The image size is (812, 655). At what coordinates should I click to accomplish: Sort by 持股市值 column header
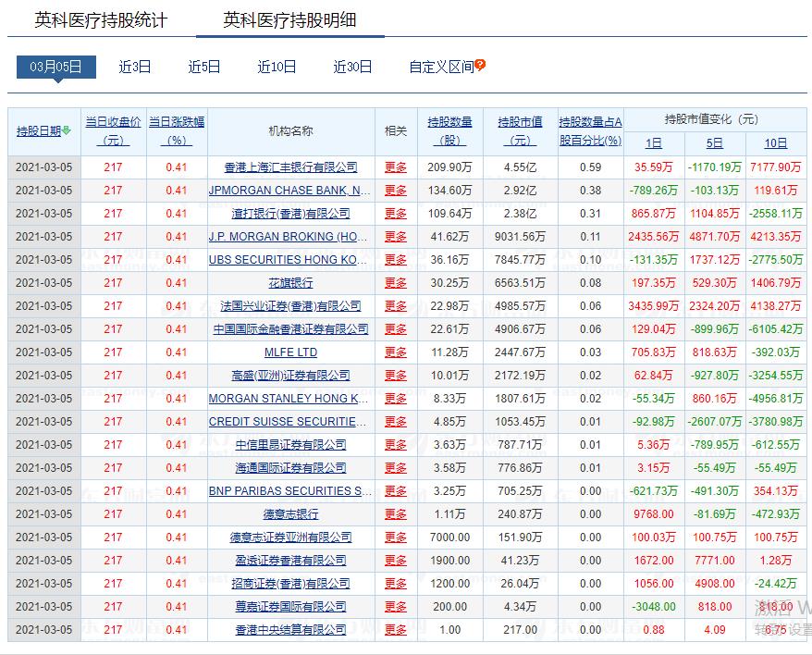520,131
